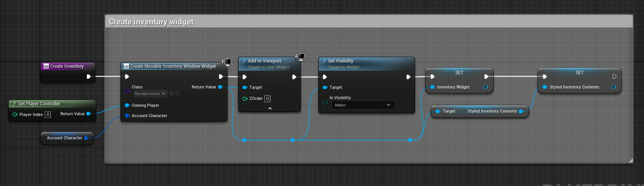Click Inventory Widget input pin on SET node
The width and height of the screenshot is (644, 186).
tap(433, 87)
